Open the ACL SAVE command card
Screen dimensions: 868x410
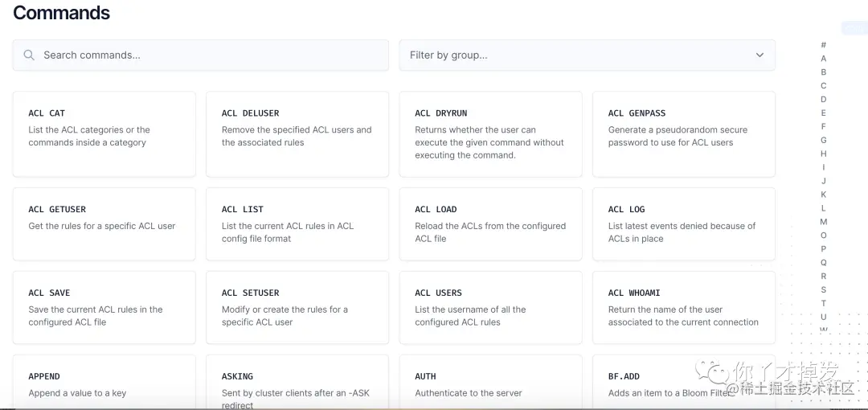click(104, 307)
